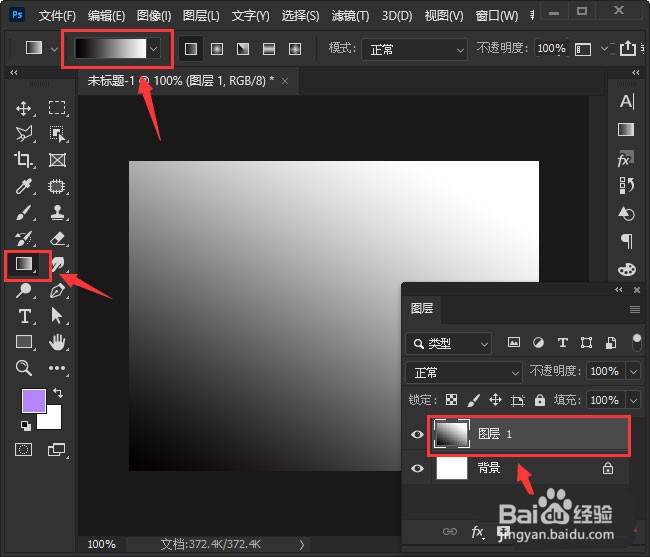
Task: Open the 文件(F) menu
Action: pyautogui.click(x=57, y=16)
